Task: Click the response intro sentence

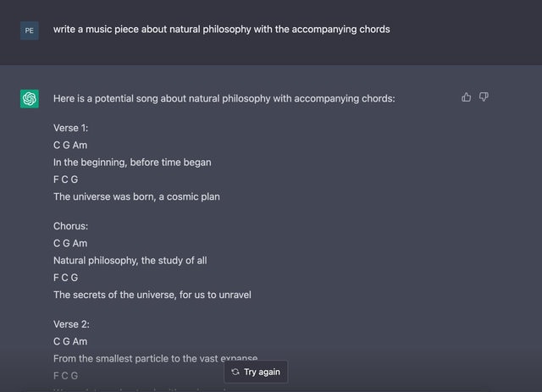Action: coord(224,98)
